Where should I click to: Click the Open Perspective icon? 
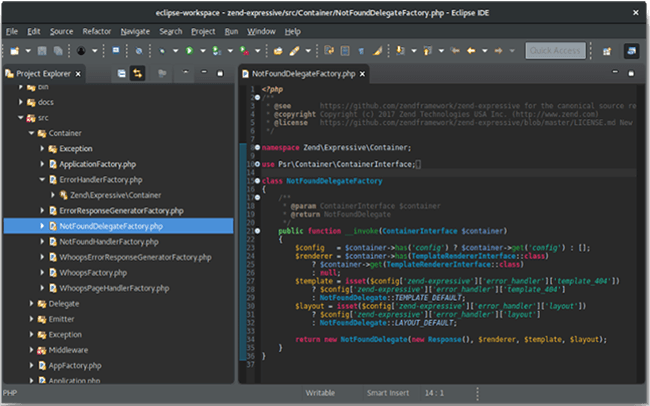(x=606, y=50)
